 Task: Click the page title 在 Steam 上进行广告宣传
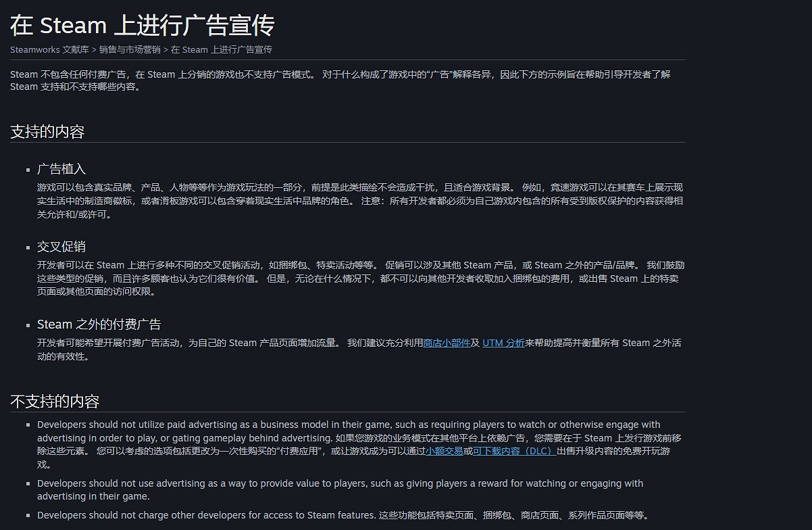[142, 25]
